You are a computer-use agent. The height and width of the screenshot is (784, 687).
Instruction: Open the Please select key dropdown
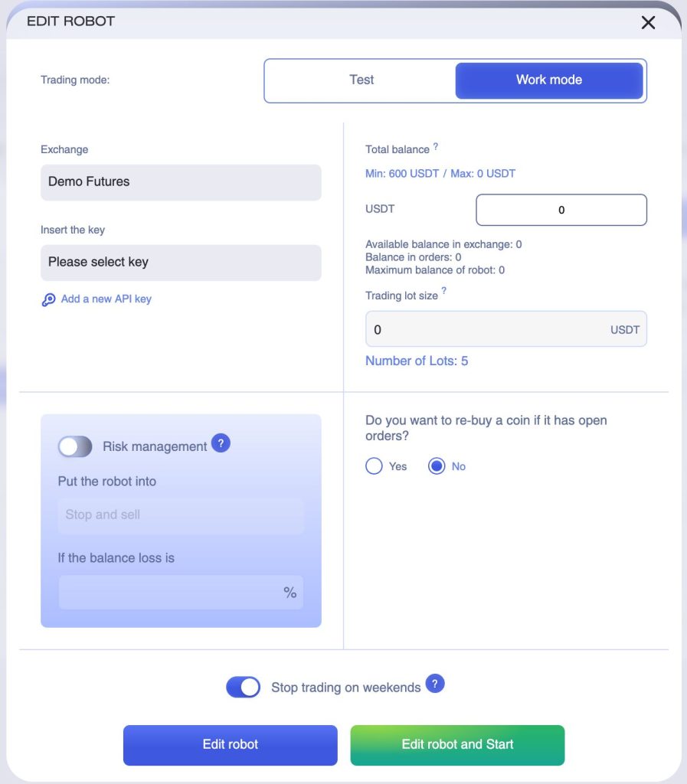pyautogui.click(x=181, y=262)
